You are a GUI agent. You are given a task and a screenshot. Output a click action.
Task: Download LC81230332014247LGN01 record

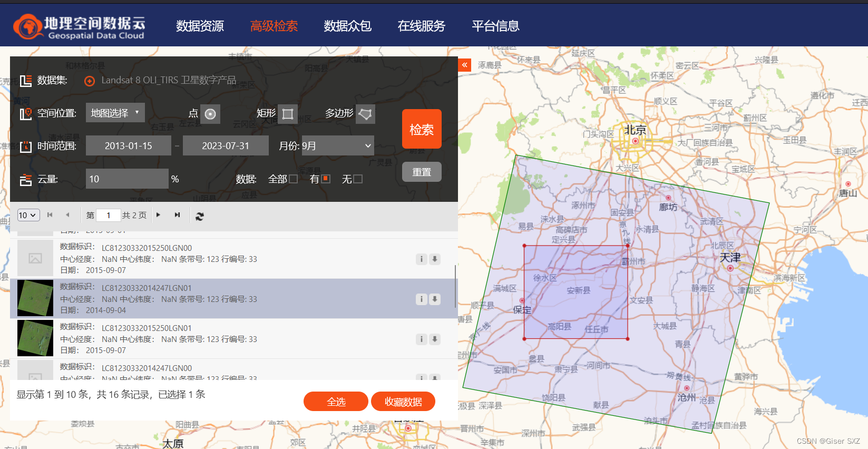(x=435, y=299)
